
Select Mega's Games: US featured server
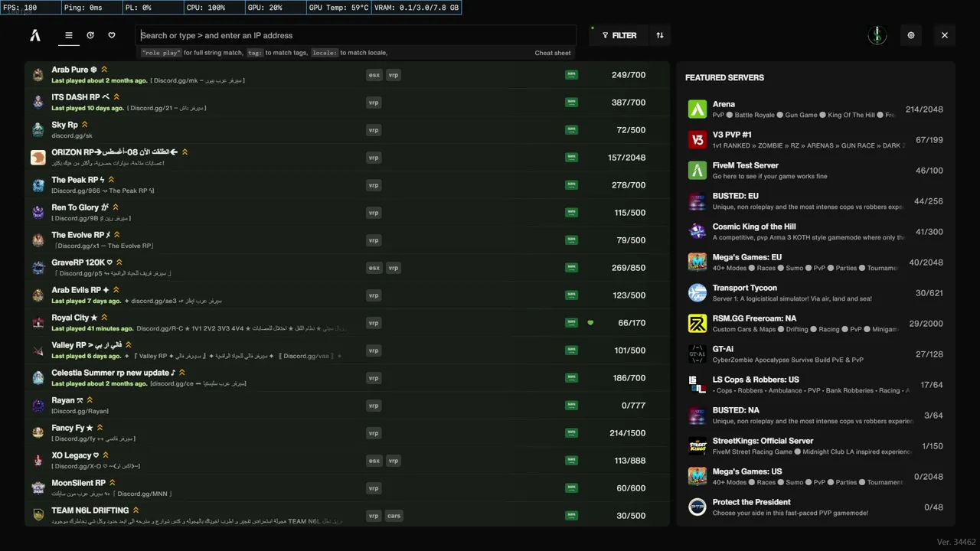pyautogui.click(x=817, y=477)
